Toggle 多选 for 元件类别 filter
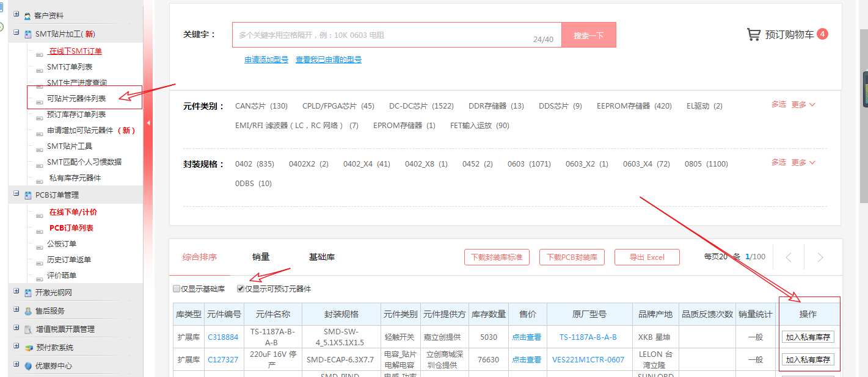 click(778, 104)
